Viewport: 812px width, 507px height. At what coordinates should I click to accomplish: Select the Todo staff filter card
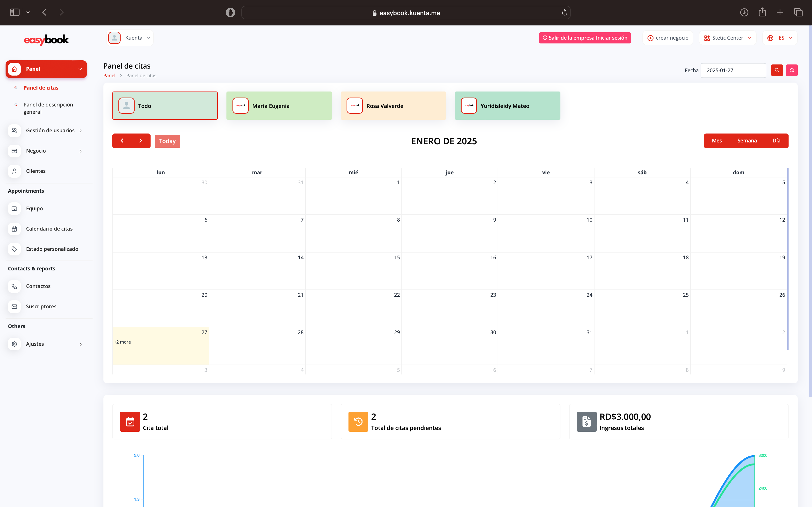click(x=165, y=106)
